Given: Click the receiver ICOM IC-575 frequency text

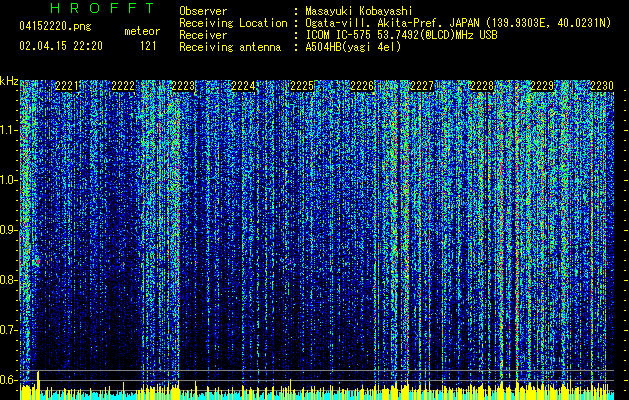Looking at the screenshot, I should click(401, 35).
